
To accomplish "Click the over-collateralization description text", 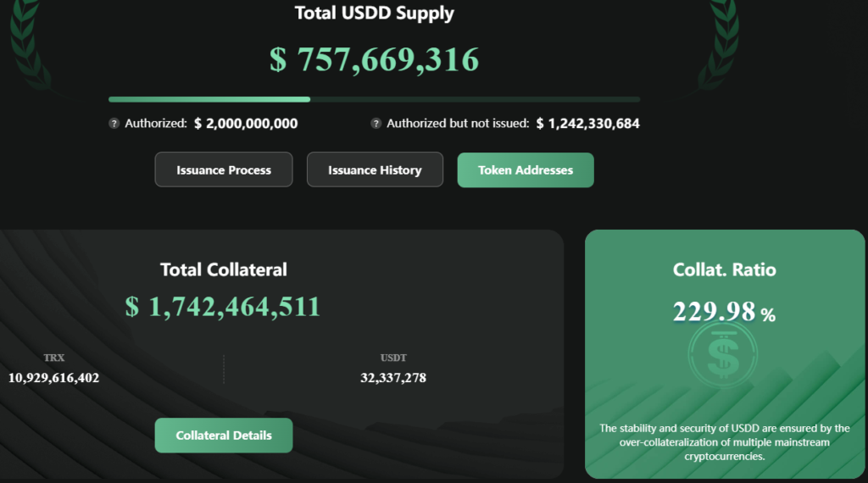I will (724, 442).
